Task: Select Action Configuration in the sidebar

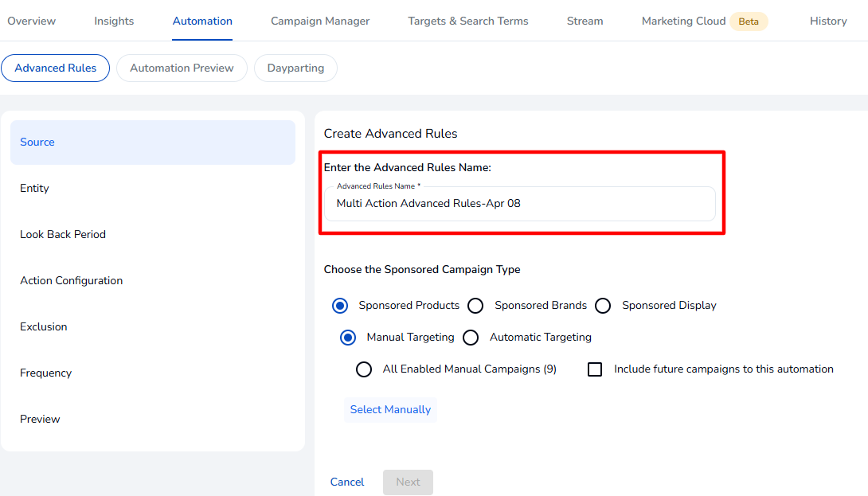Action: [72, 280]
